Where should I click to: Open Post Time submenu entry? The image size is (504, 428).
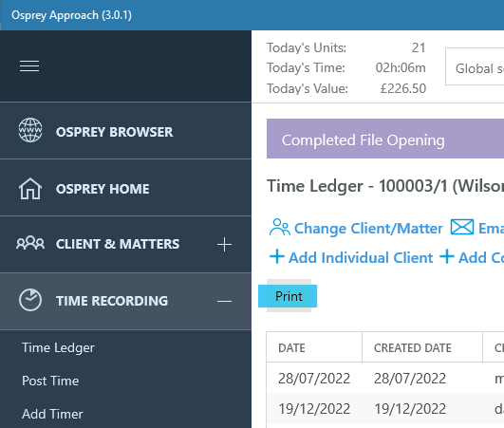point(50,381)
